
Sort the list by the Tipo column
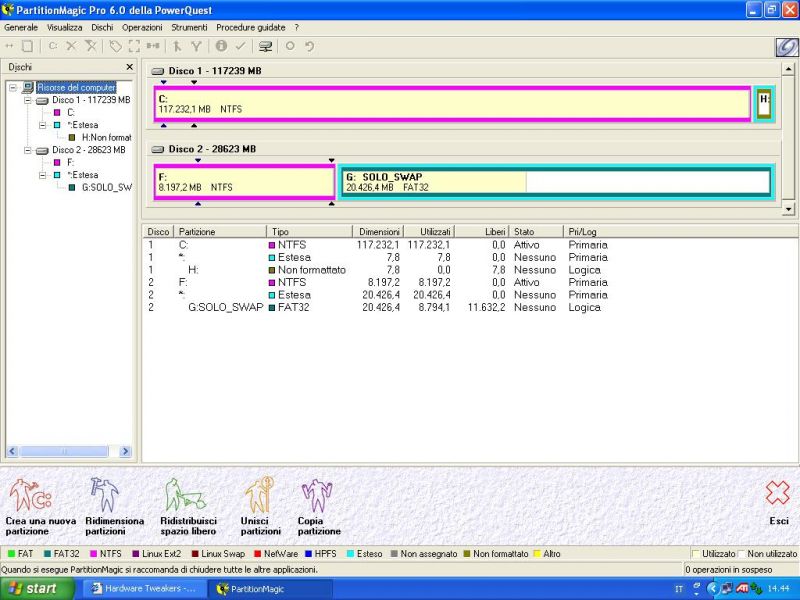click(x=309, y=232)
